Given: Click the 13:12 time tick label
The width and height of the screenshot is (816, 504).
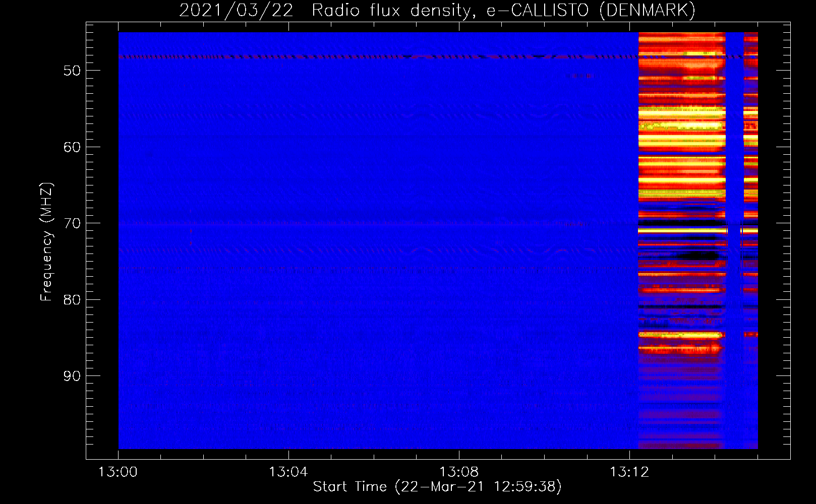Looking at the screenshot, I should (x=629, y=472).
